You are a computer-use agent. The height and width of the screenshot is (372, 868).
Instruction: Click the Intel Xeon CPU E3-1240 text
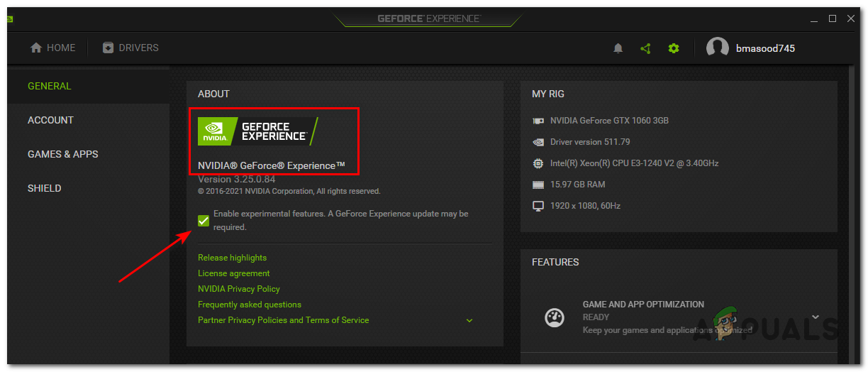[x=634, y=163]
